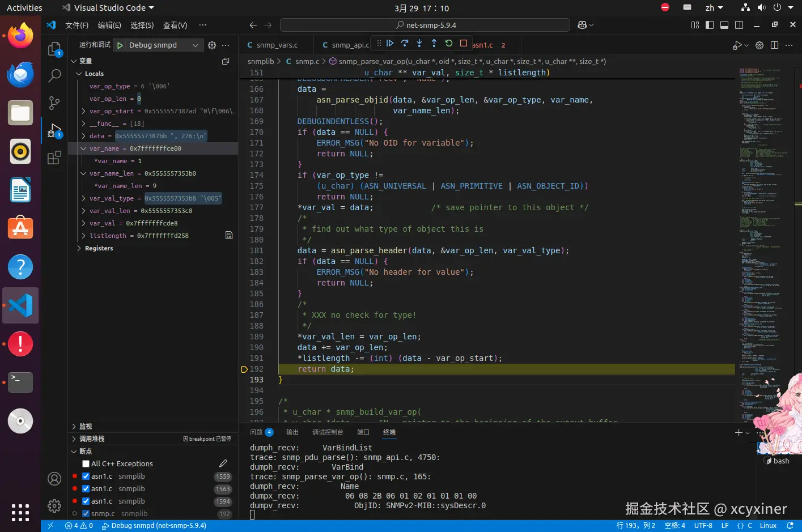Viewport: 802px width, 532px height.
Task: Restart the debugging session
Action: click(x=449, y=43)
